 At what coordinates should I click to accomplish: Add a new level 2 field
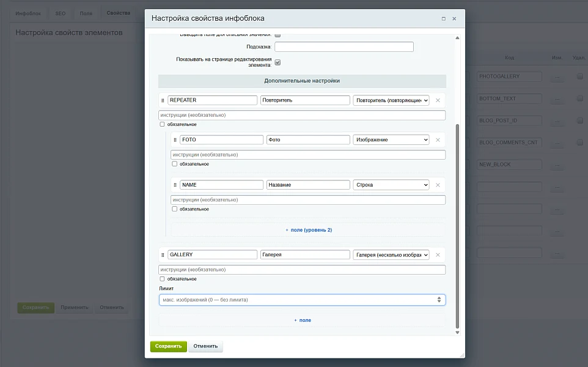point(309,230)
